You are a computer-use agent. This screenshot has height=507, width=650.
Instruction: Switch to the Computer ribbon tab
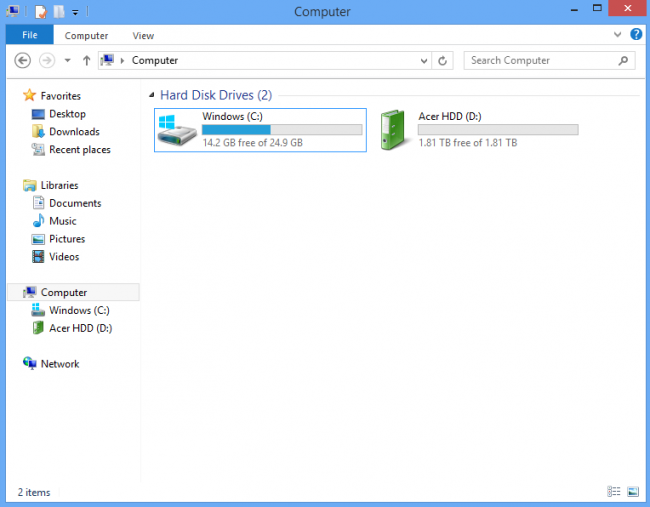(x=86, y=36)
